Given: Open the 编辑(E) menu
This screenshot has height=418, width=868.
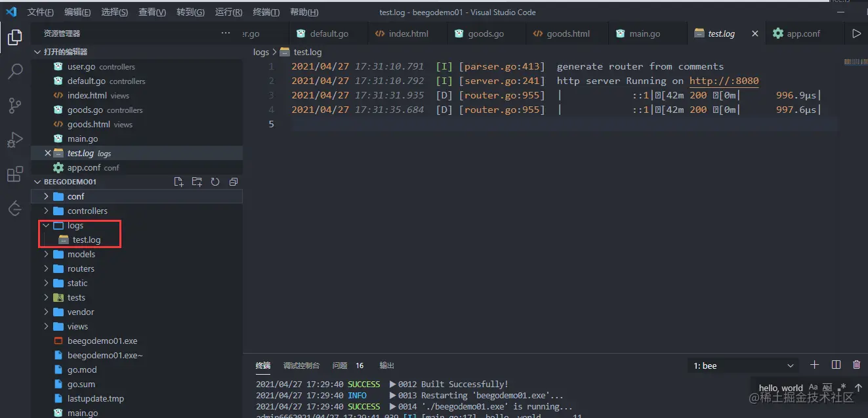Looking at the screenshot, I should 77,12.
